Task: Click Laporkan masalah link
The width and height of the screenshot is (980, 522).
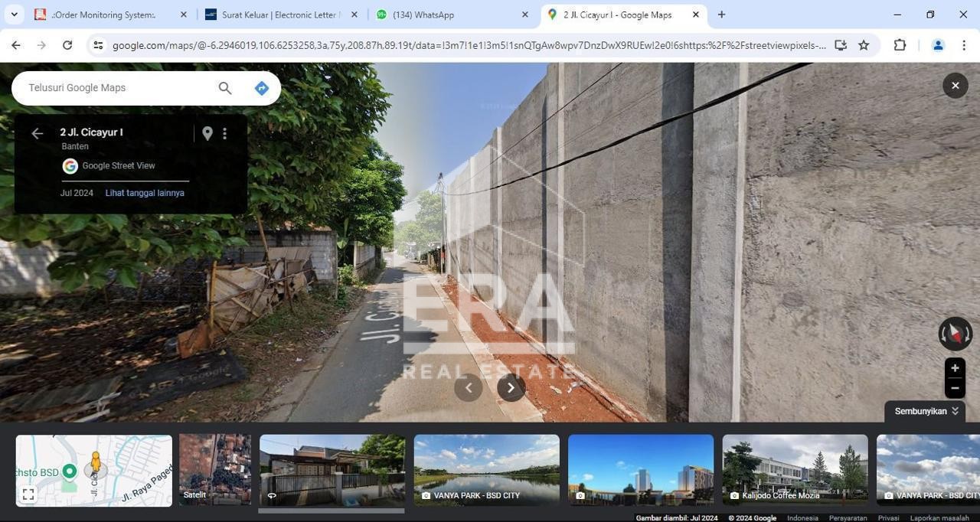Action: tap(939, 518)
